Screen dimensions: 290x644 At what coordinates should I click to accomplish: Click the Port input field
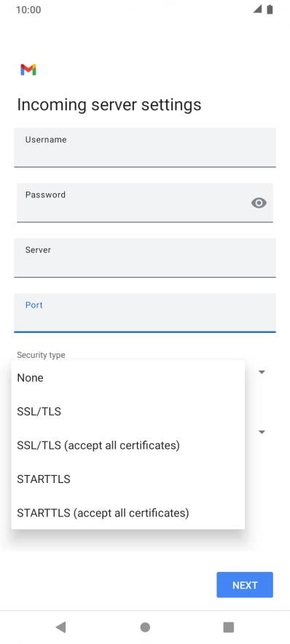click(145, 313)
